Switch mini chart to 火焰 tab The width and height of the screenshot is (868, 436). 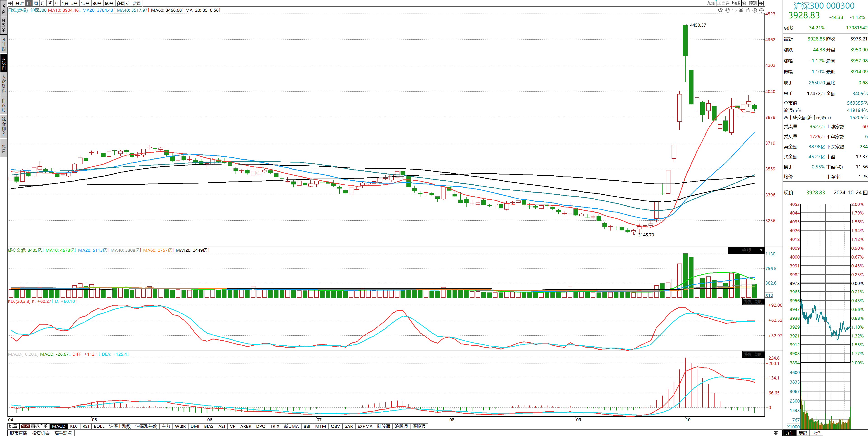pos(816,433)
